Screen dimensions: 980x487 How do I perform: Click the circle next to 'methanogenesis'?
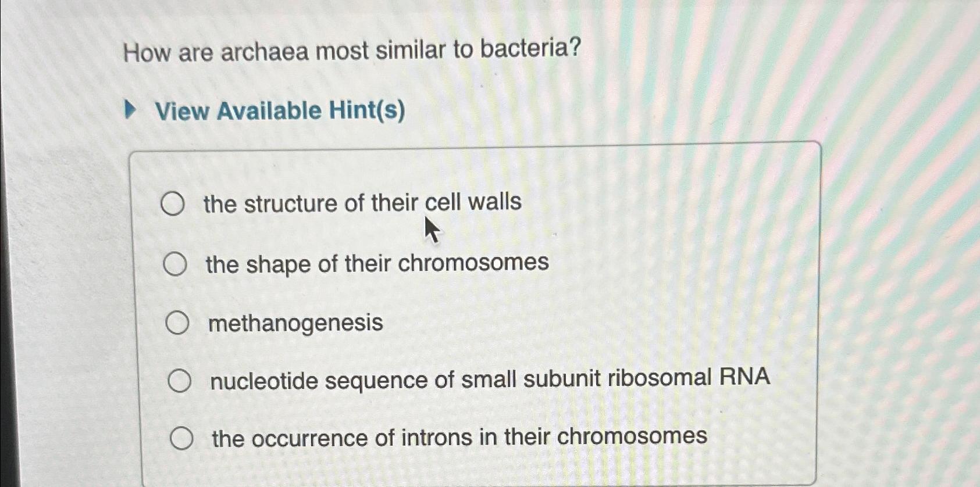(x=178, y=322)
